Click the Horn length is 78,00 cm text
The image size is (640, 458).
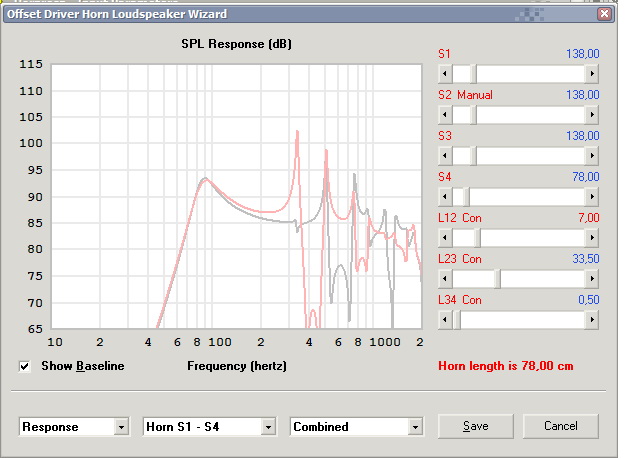[x=506, y=366]
